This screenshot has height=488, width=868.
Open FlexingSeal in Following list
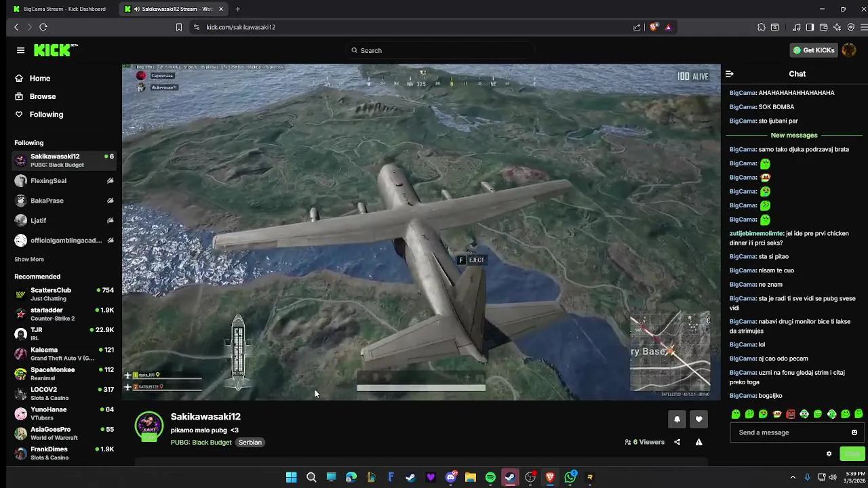[64, 181]
